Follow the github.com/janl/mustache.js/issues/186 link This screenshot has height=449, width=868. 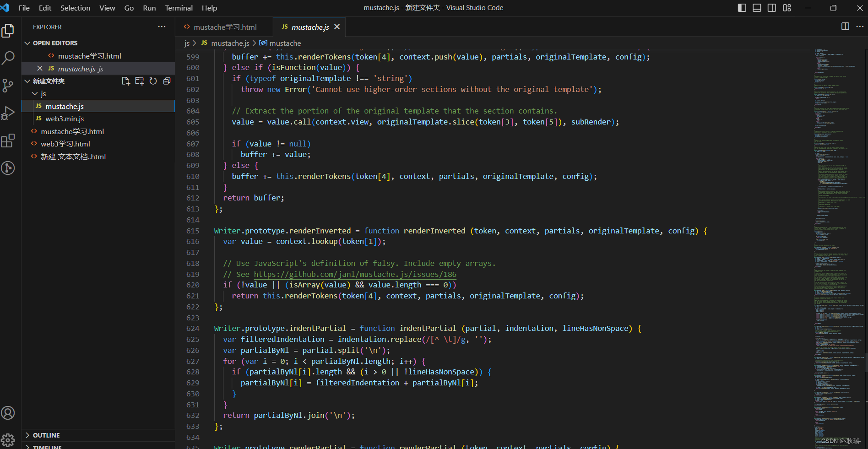click(355, 274)
